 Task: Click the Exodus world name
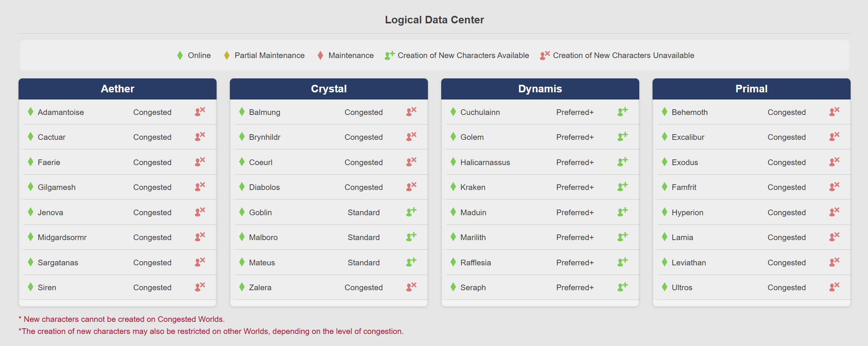(685, 162)
